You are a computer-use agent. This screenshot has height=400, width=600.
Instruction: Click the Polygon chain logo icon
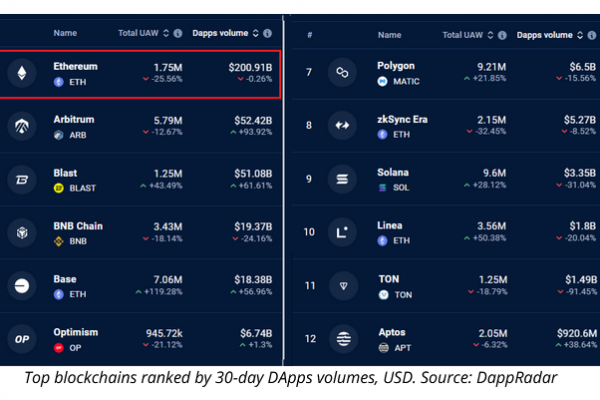point(342,72)
